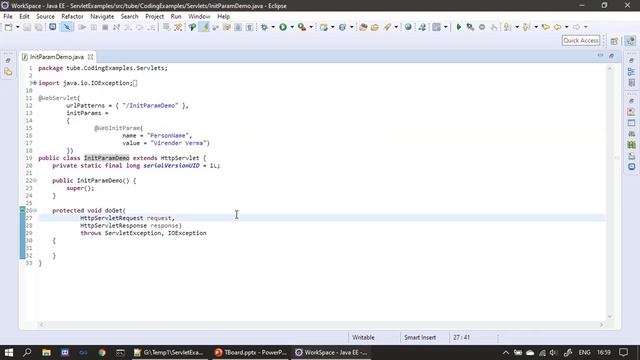The height and width of the screenshot is (360, 640).
Task: Open the Project menu
Action: [154, 16]
